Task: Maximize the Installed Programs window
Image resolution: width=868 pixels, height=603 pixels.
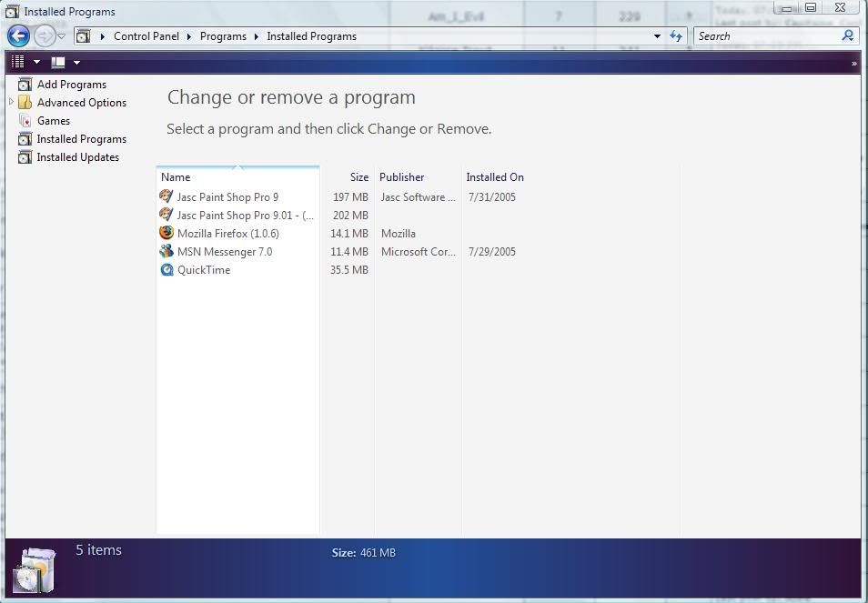Action: pos(811,8)
